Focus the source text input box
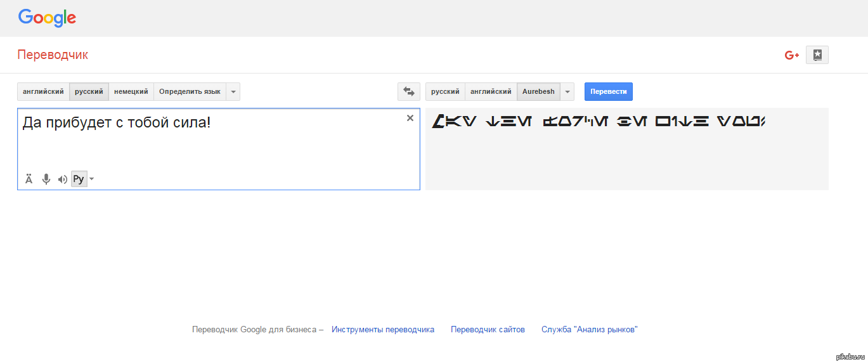Image resolution: width=868 pixels, height=364 pixels. point(219,149)
